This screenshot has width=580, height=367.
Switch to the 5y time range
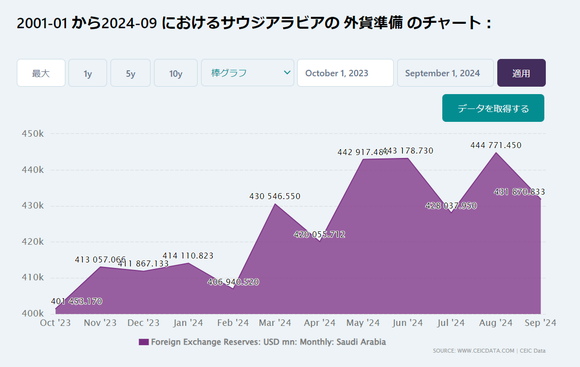131,73
